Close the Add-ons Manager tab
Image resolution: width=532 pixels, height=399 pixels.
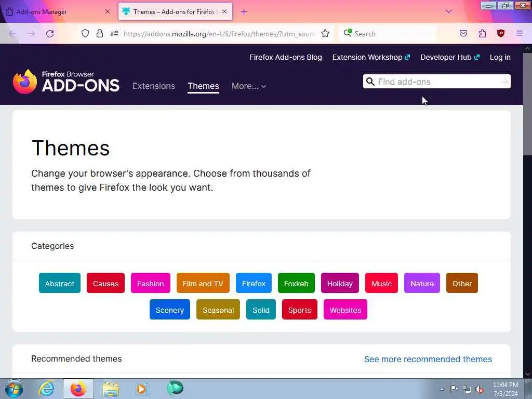pyautogui.click(x=108, y=11)
